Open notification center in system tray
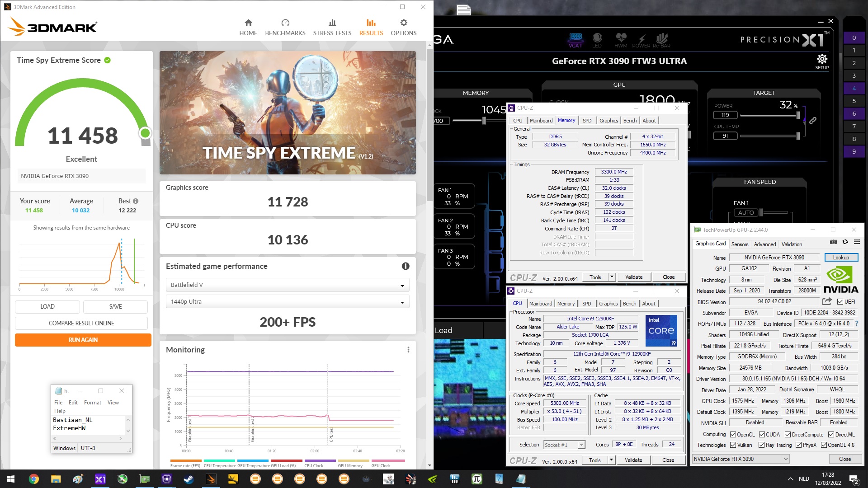 coord(854,479)
